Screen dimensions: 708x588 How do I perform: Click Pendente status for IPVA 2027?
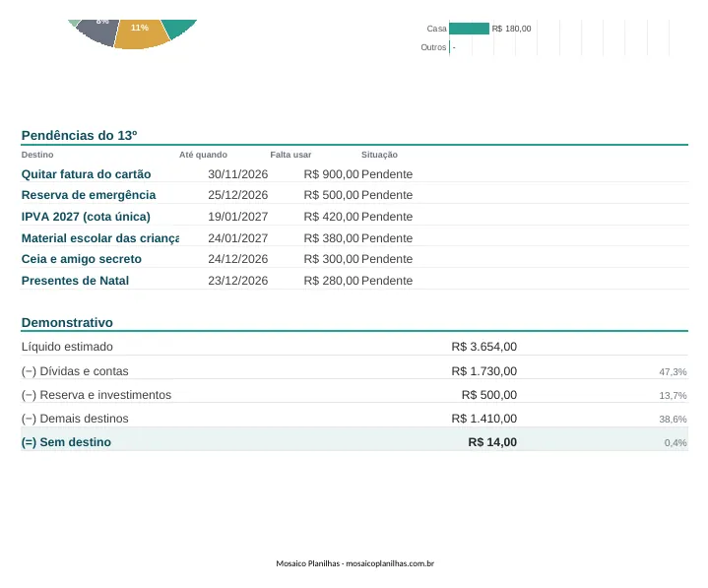pos(387,217)
